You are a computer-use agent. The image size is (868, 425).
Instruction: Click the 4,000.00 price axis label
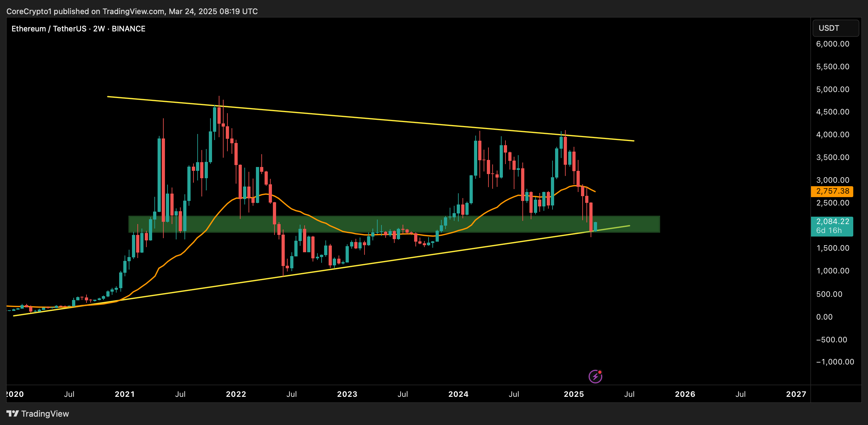[x=833, y=135]
